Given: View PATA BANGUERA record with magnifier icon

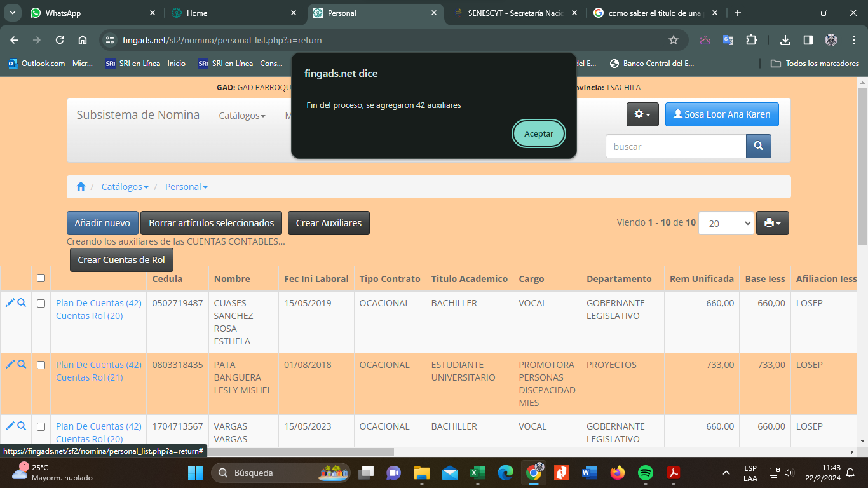Looking at the screenshot, I should click(x=22, y=365).
